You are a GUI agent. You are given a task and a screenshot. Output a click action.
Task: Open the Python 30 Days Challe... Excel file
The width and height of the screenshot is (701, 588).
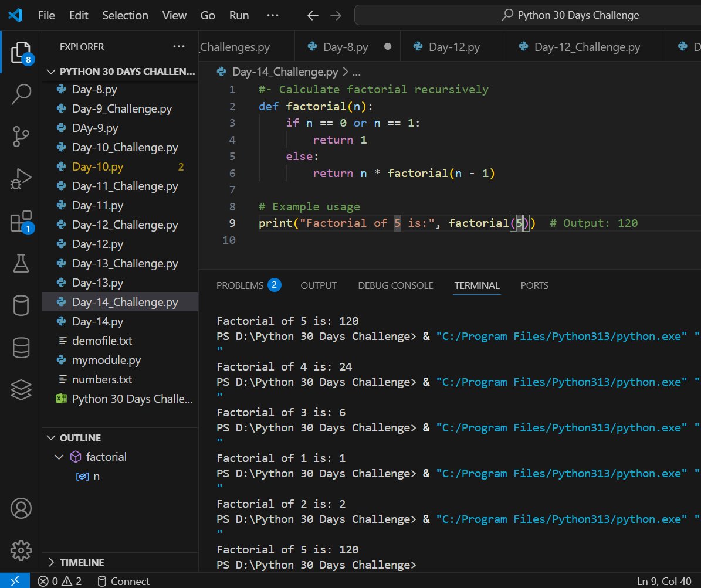[121, 399]
